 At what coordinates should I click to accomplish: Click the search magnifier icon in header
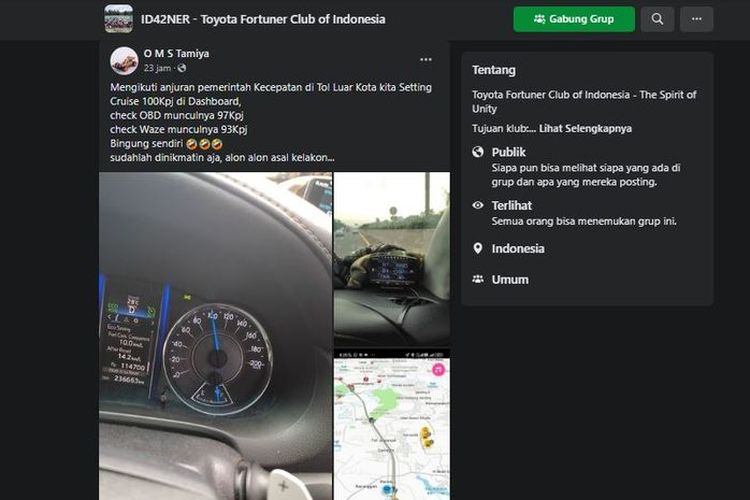coord(657,19)
